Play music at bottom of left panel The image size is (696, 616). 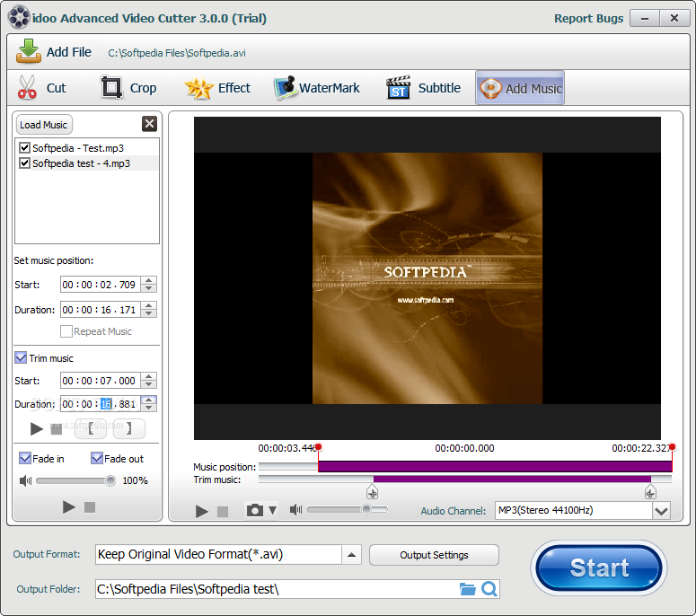pyautogui.click(x=68, y=506)
